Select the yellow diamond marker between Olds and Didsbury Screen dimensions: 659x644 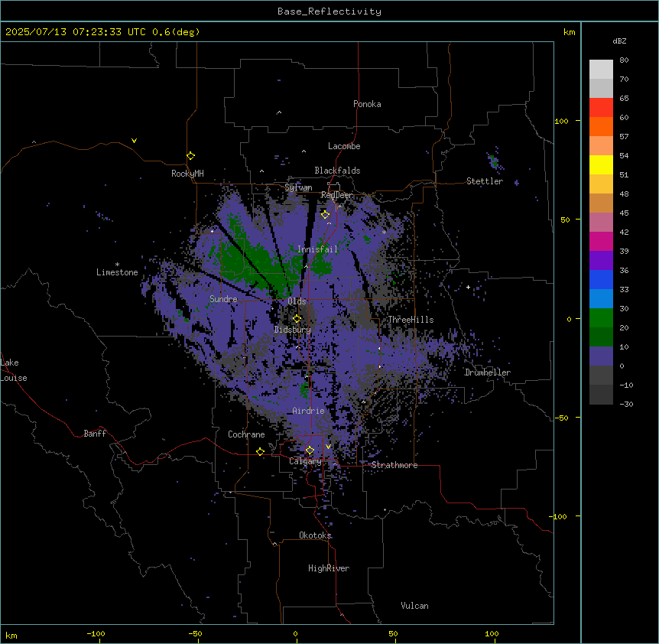[x=297, y=318]
